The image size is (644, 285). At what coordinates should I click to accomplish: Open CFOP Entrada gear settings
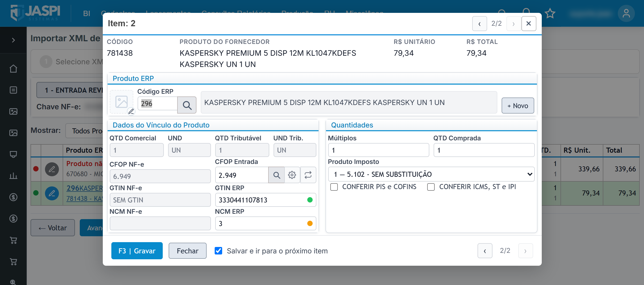[292, 175]
